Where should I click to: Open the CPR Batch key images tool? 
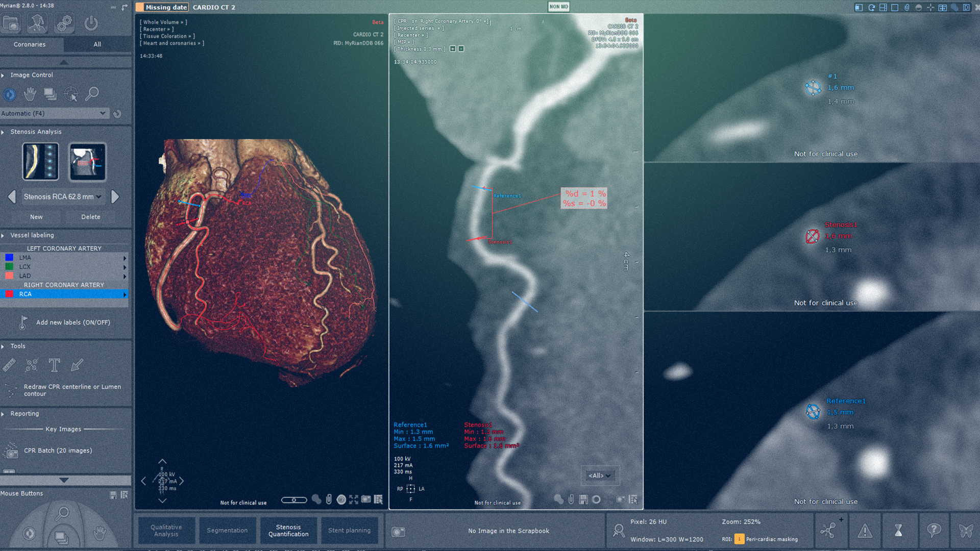[50, 450]
